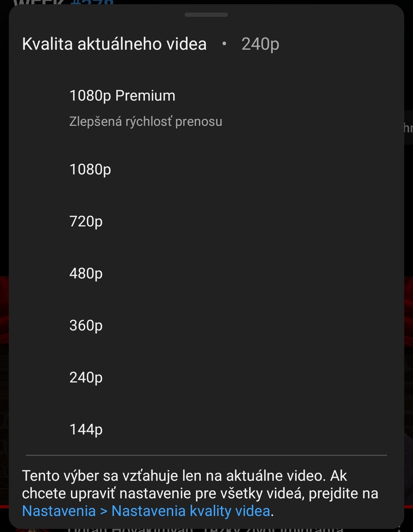
Task: Choose standard 1080p video quality
Action: tap(90, 169)
